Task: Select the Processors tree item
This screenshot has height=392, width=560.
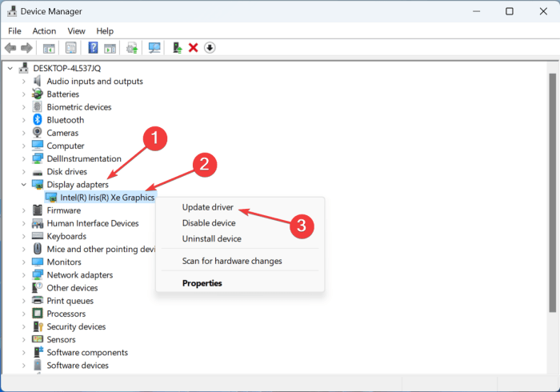Action: [x=66, y=314]
